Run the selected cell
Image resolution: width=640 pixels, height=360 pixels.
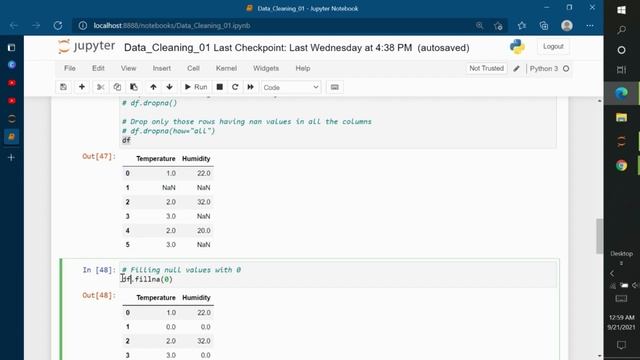196,87
